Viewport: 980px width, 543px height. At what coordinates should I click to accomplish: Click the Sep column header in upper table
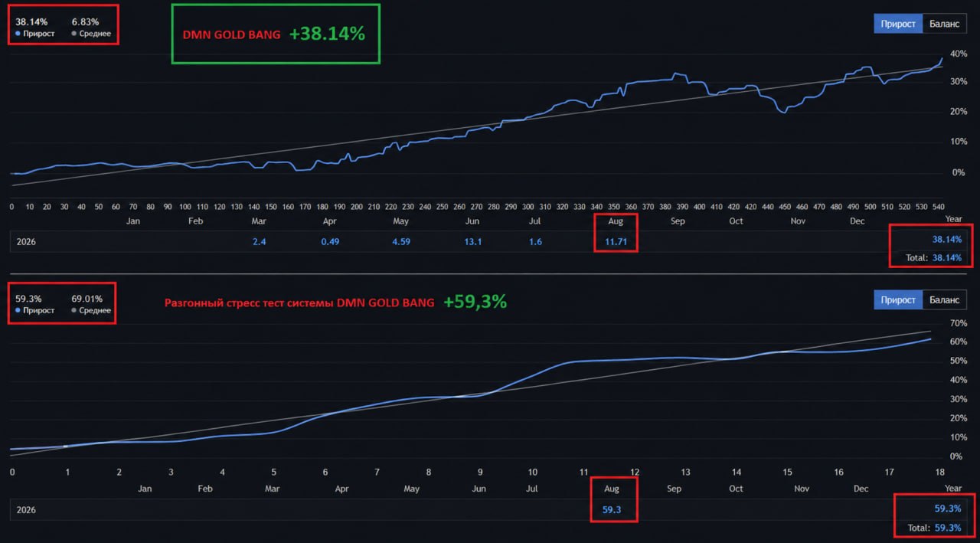point(677,221)
